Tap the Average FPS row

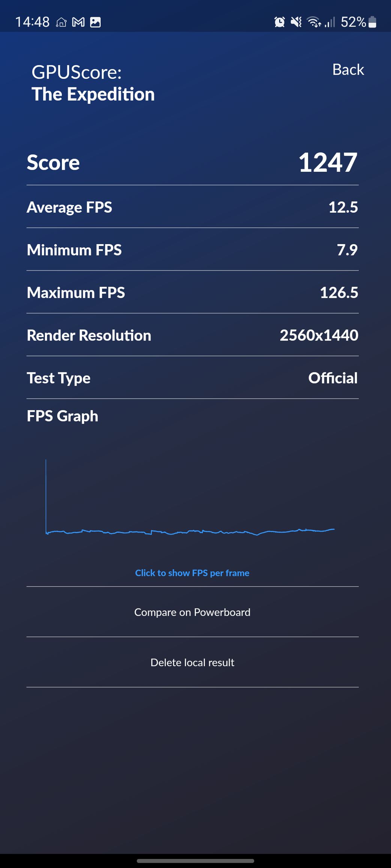(192, 207)
